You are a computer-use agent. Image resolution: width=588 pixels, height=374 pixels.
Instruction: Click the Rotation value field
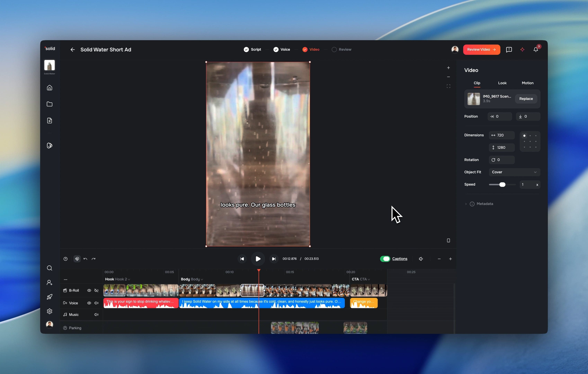(502, 160)
